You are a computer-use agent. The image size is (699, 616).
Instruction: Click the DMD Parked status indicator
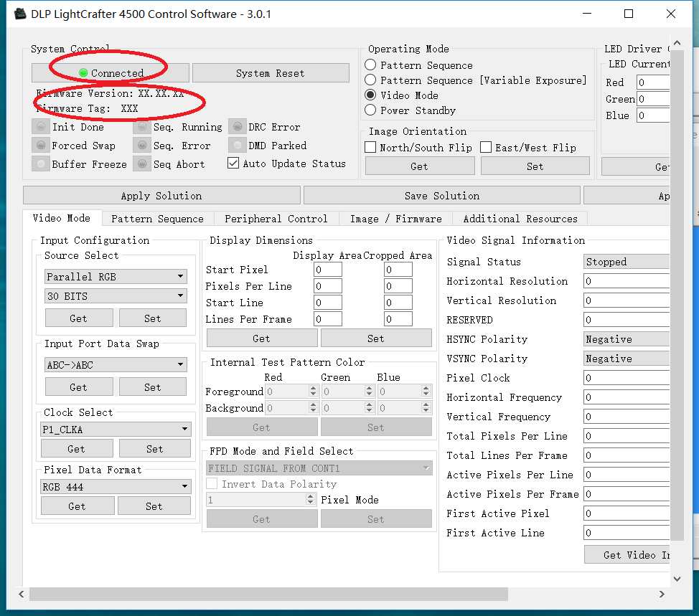click(x=238, y=146)
